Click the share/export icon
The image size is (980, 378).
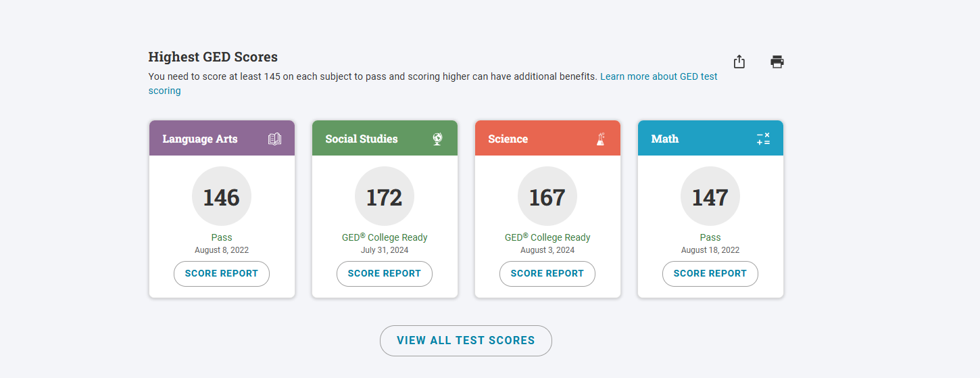click(x=739, y=62)
